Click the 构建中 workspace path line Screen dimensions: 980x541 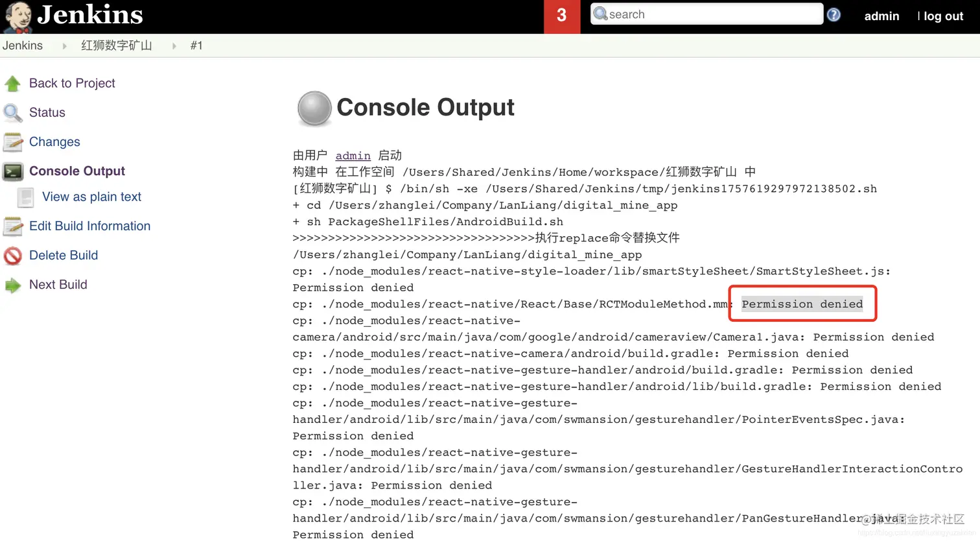click(x=524, y=172)
